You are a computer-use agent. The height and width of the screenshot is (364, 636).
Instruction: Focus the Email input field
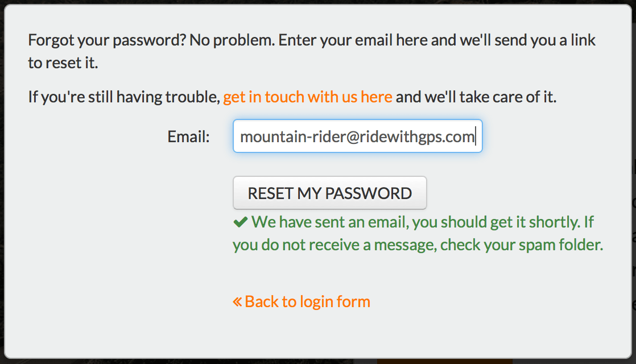[357, 136]
